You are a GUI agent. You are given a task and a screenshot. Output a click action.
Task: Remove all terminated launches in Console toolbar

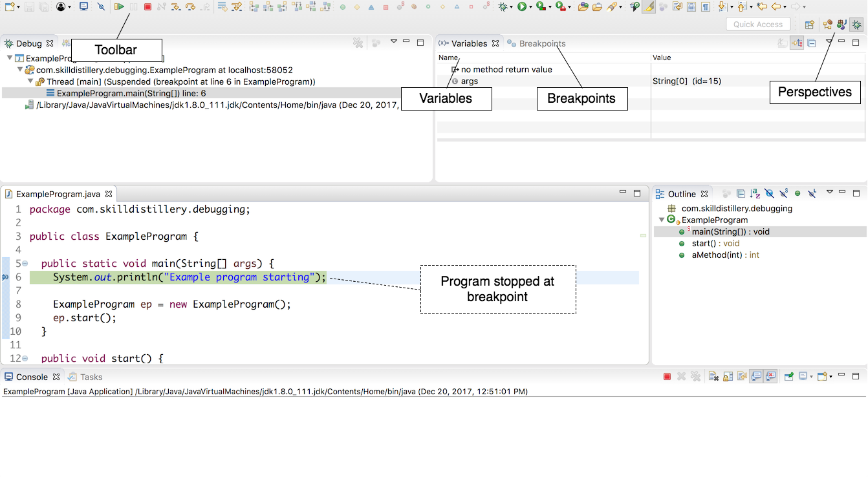coord(695,376)
